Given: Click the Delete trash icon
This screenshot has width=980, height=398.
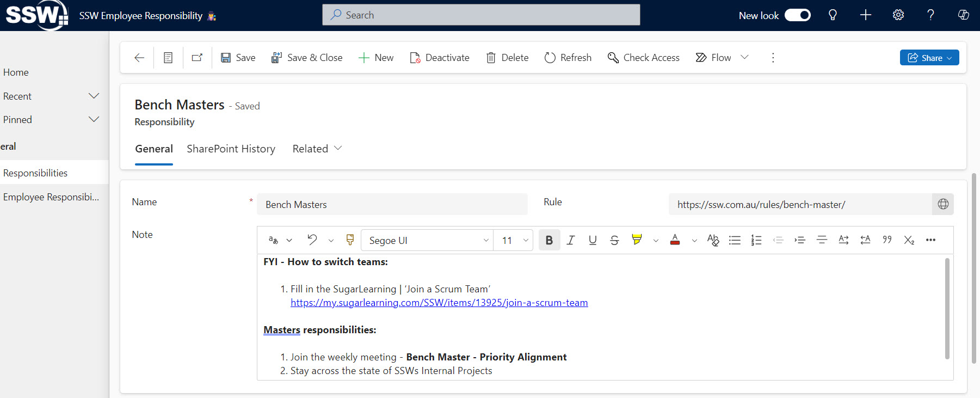Looking at the screenshot, I should [x=491, y=58].
